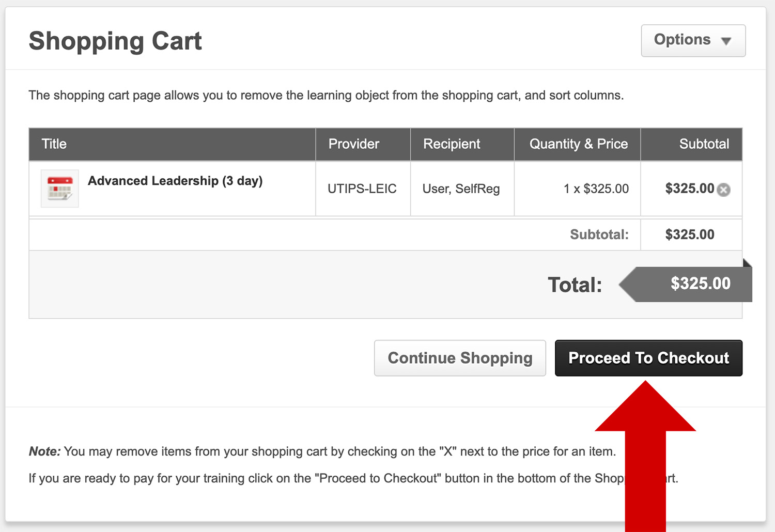
Task: Click the Continue Shopping button
Action: (x=459, y=358)
